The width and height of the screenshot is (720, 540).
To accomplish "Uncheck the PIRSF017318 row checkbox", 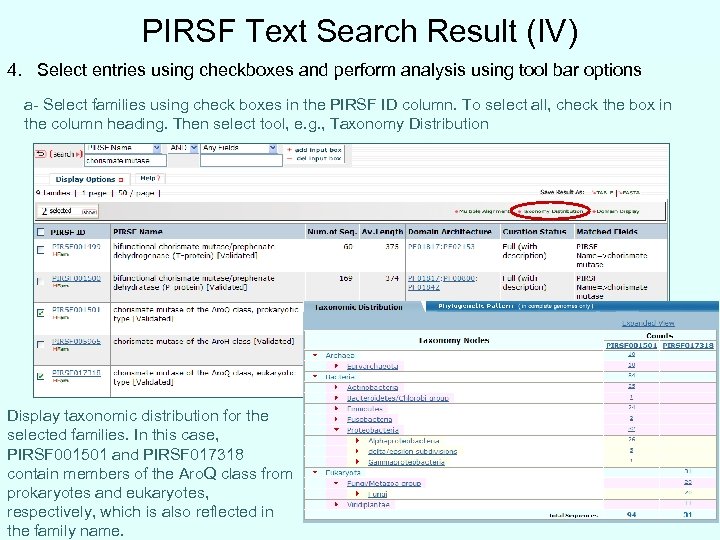I will tap(40, 376).
